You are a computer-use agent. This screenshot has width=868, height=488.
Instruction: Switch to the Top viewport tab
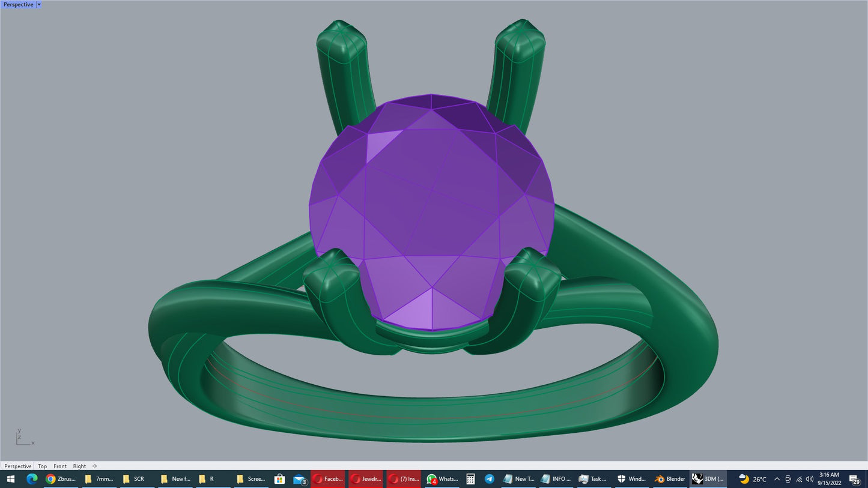point(42,466)
